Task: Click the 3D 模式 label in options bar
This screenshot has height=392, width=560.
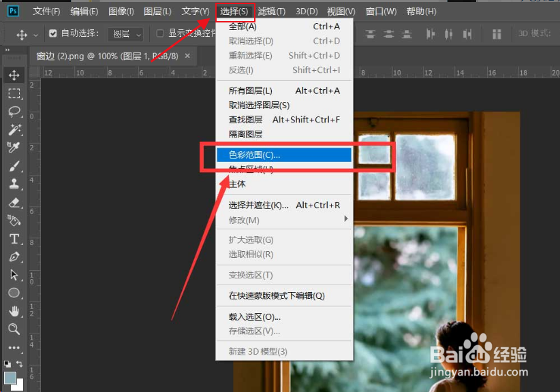Action: [x=534, y=33]
